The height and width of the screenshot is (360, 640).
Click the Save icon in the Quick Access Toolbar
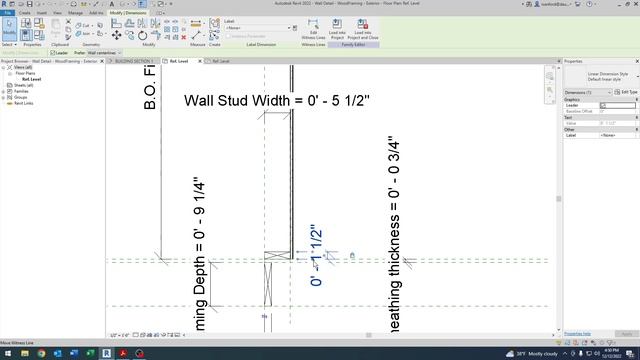29,4
